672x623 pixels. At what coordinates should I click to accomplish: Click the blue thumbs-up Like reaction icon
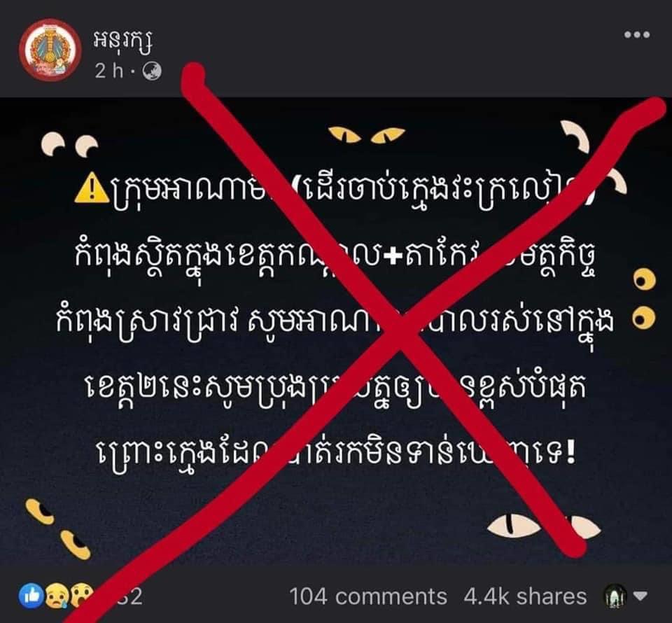[x=31, y=596]
